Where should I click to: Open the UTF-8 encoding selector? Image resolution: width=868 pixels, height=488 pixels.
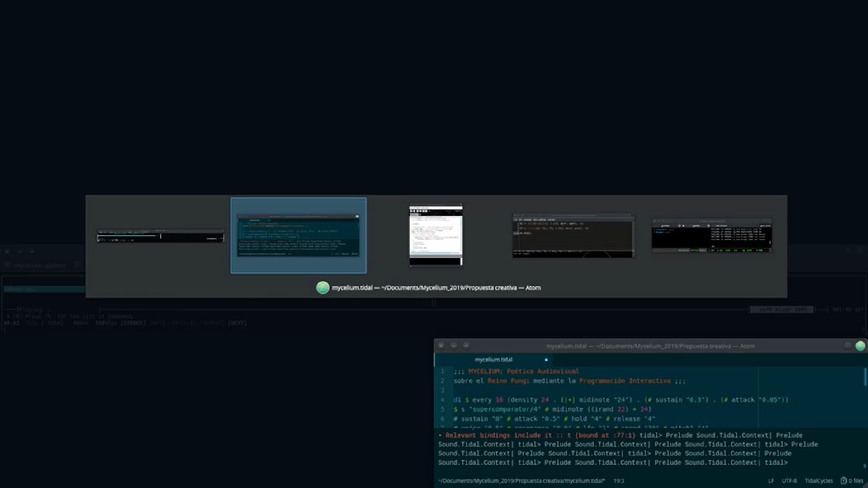click(789, 481)
